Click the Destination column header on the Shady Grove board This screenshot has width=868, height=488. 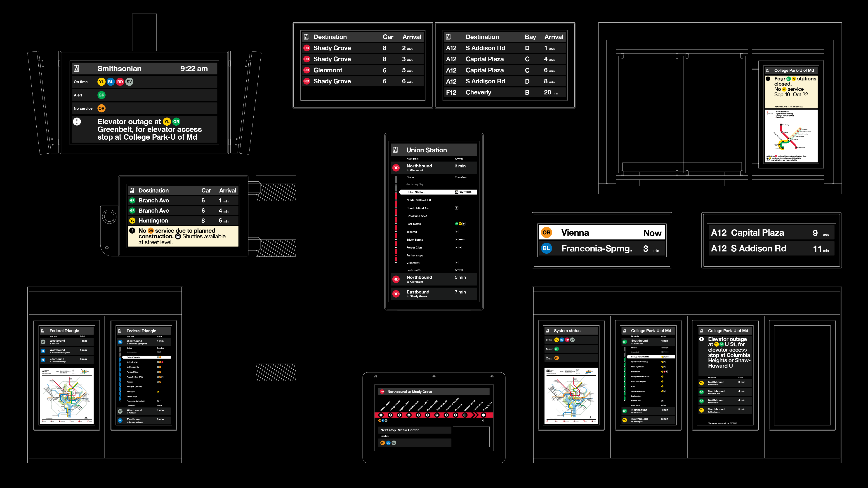330,37
